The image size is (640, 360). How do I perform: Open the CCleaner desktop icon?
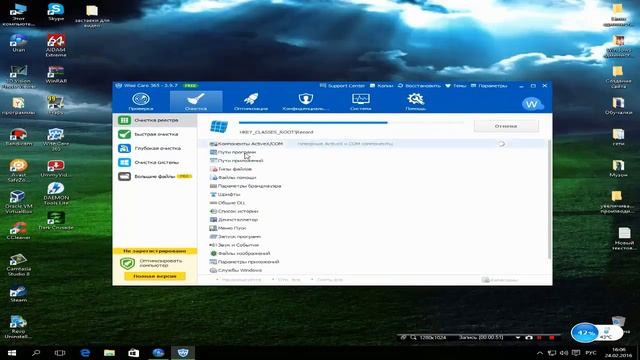18,231
